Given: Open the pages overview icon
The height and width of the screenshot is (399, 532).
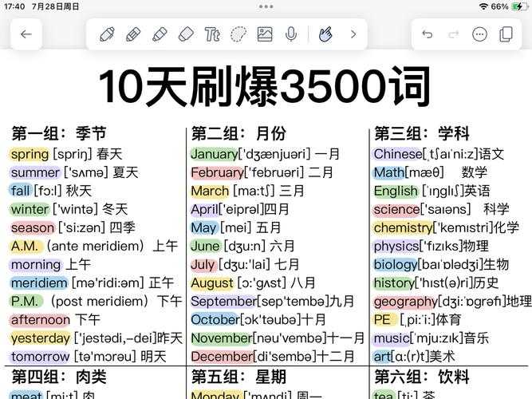Looking at the screenshot, I should [506, 34].
